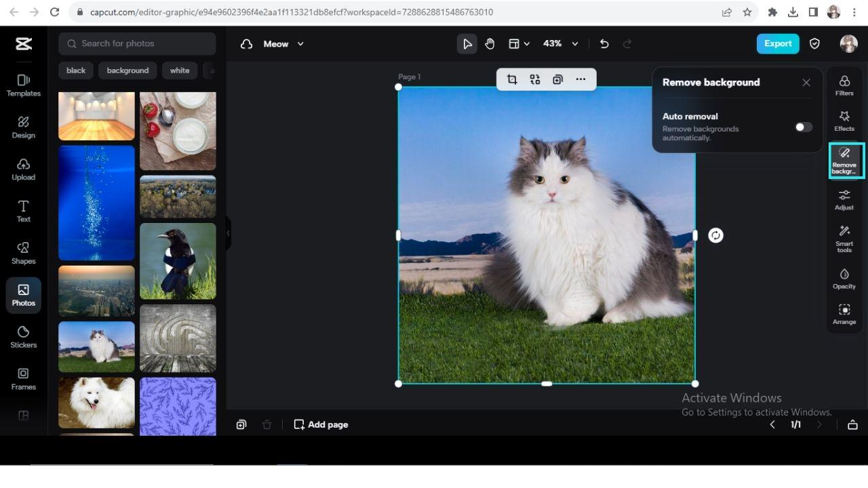Open the Templates panel
The image size is (868, 488).
(23, 85)
